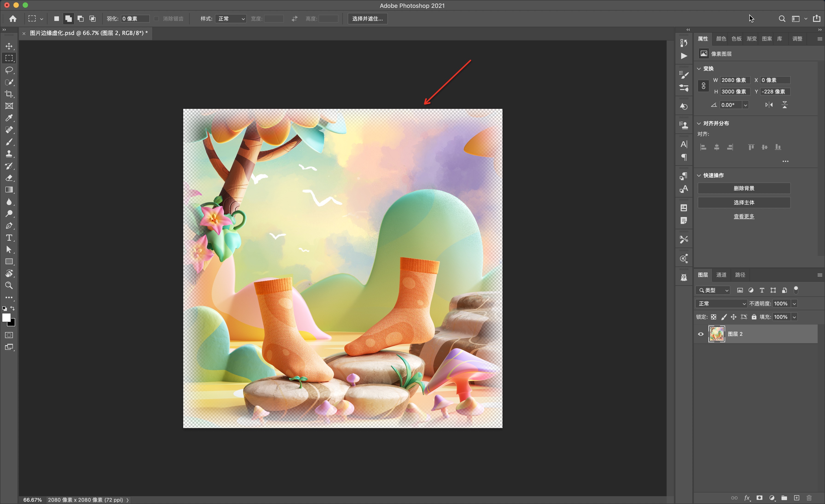
Task: Select the Eyedropper tool
Action: (x=9, y=118)
